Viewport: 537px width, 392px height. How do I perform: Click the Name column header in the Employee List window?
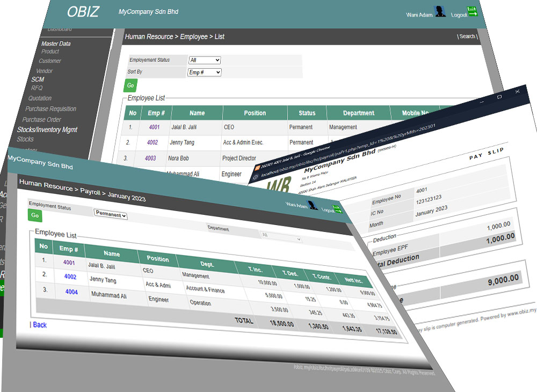pyautogui.click(x=197, y=113)
